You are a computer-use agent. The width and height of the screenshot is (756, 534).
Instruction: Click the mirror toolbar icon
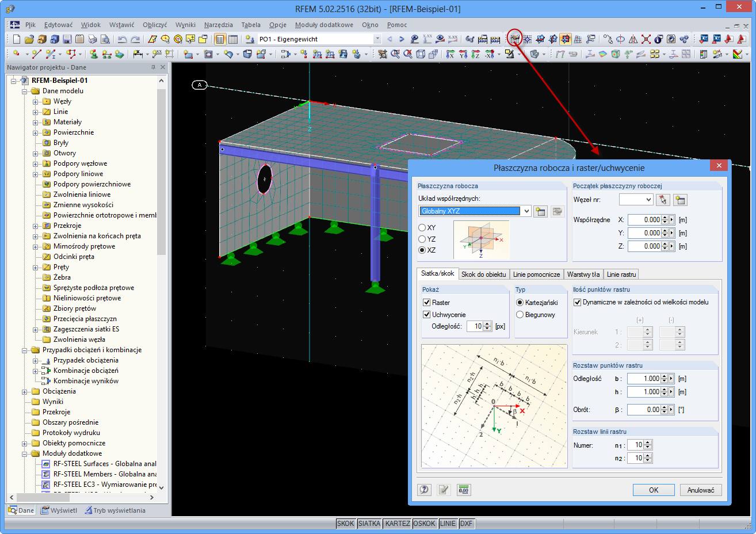633,39
